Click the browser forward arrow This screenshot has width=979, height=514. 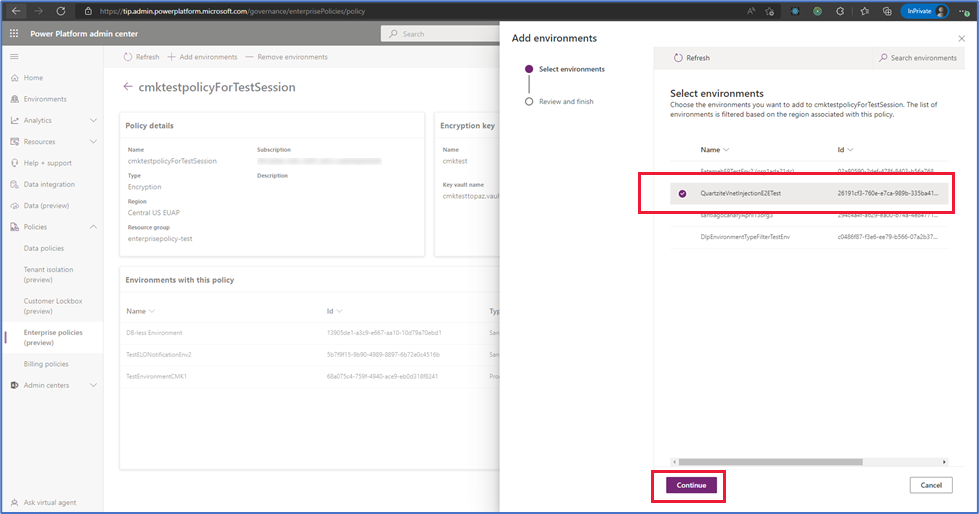pos(39,11)
